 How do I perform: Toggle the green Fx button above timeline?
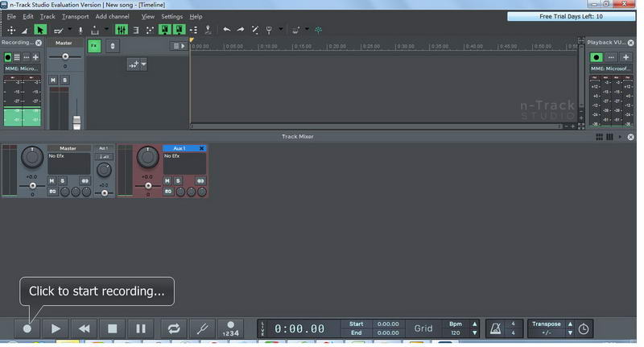coord(94,46)
